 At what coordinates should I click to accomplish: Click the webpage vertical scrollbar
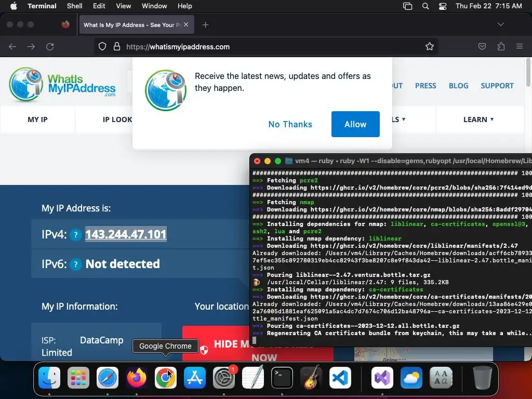(528, 73)
